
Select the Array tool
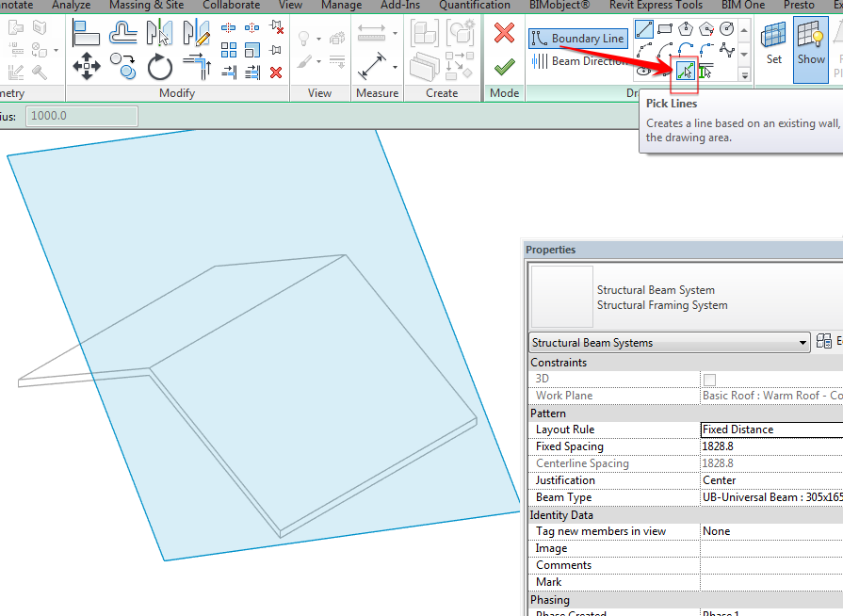pos(229,50)
